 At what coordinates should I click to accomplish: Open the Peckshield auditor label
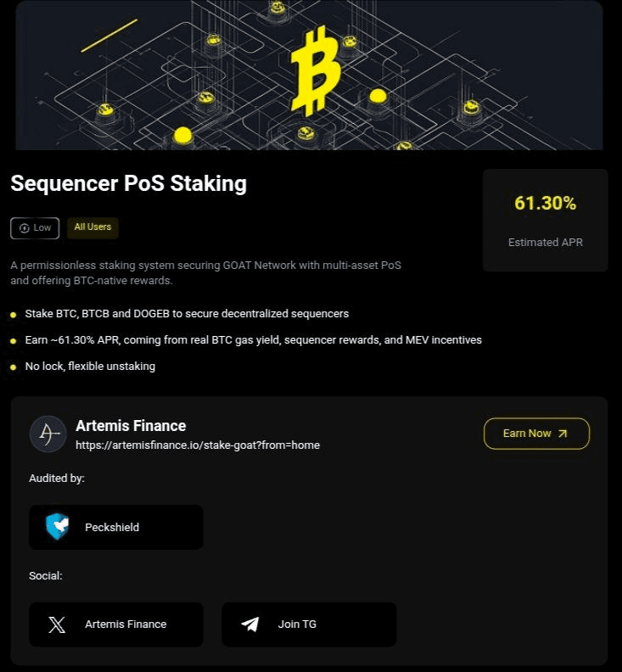[112, 527]
